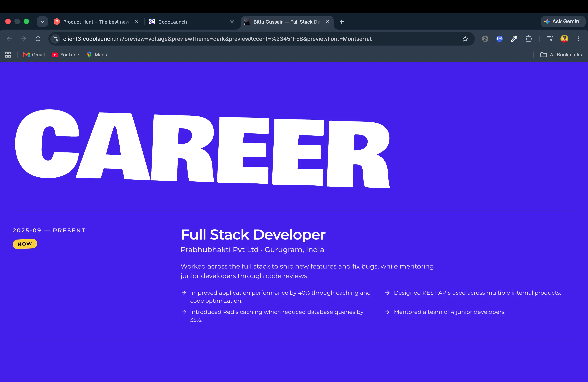Click the 'Improved application performance by 40%' bullet
This screenshot has width=588, height=382.
tap(280, 297)
